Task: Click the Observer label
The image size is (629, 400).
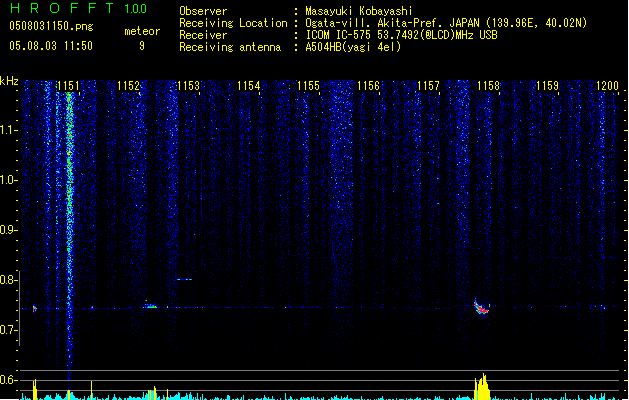Action: [203, 11]
